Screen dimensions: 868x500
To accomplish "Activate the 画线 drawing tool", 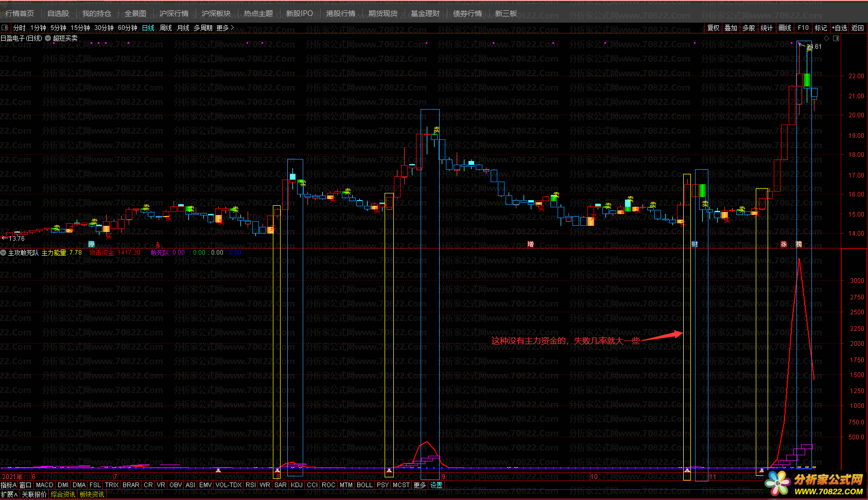I will [785, 28].
